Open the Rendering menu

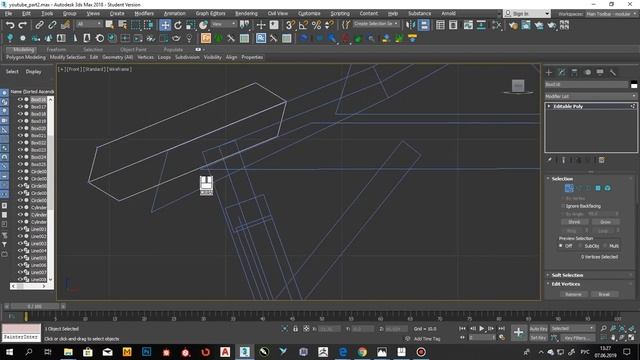(246, 13)
